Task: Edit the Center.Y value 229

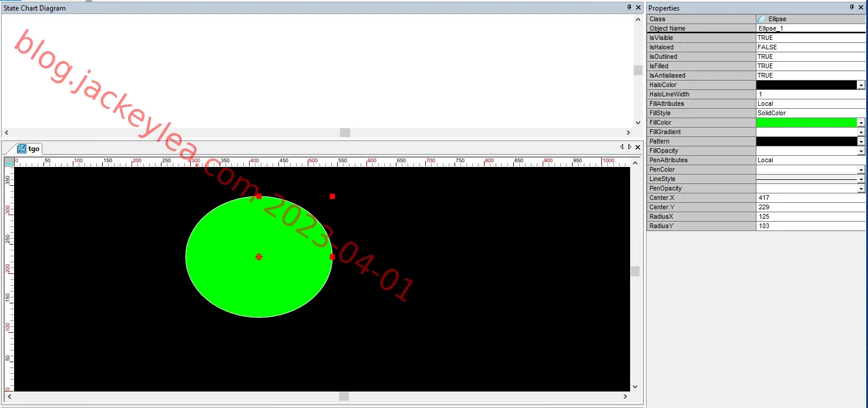Action: [810, 207]
